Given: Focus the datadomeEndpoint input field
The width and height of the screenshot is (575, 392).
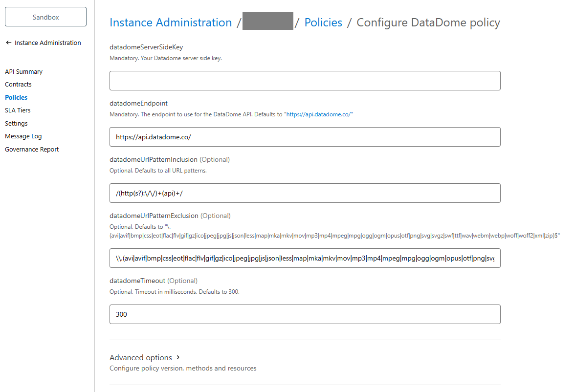Looking at the screenshot, I should click(x=305, y=137).
